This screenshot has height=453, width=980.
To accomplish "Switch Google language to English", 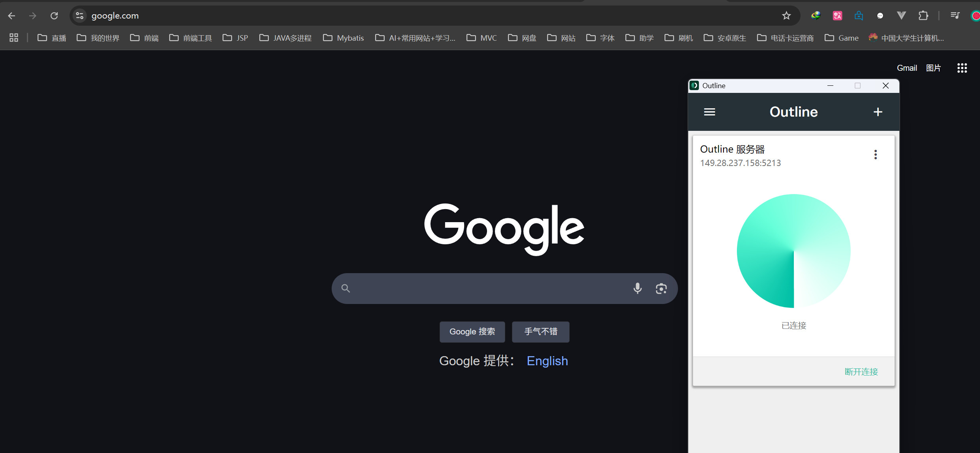I will (547, 361).
